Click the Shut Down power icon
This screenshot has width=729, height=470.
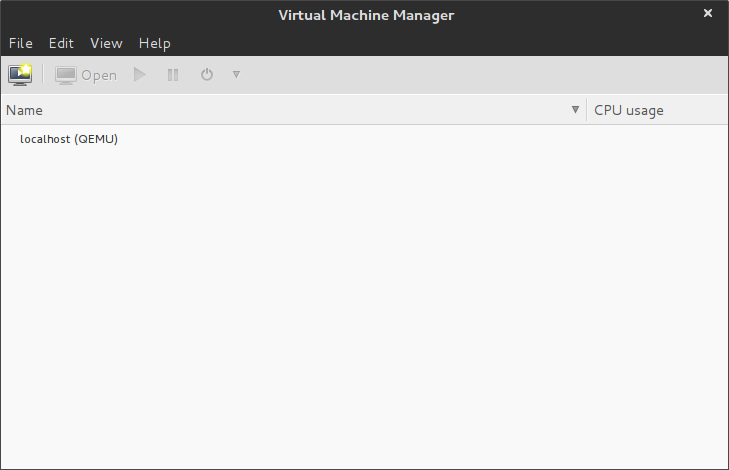(207, 75)
